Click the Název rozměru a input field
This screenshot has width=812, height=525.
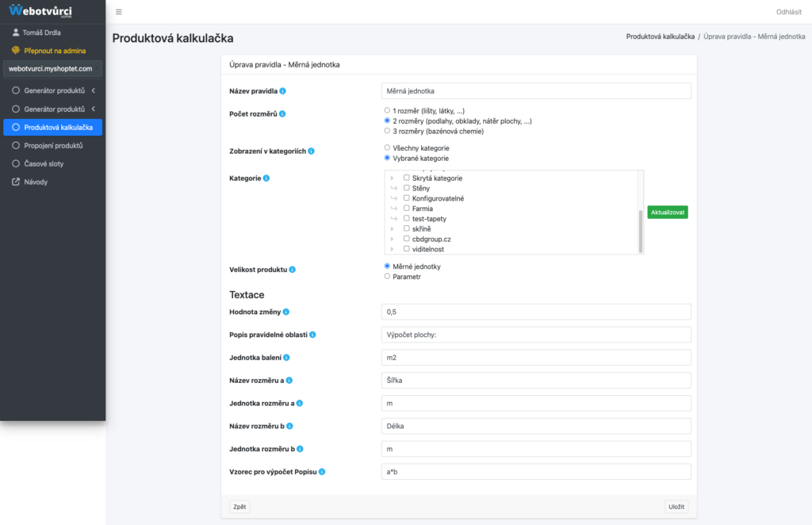point(536,381)
